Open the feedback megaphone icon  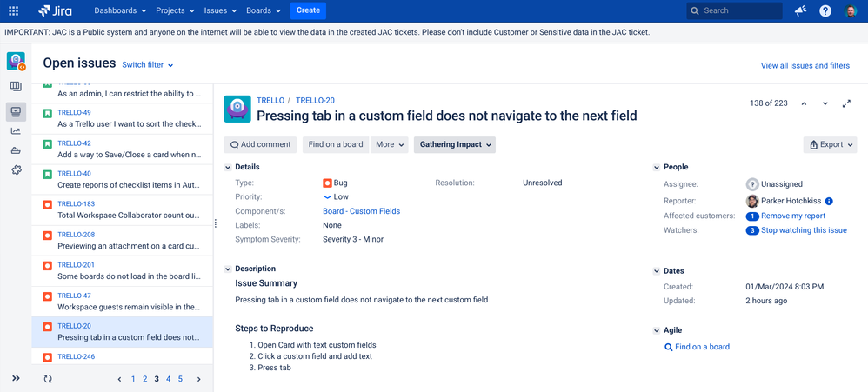coord(800,10)
